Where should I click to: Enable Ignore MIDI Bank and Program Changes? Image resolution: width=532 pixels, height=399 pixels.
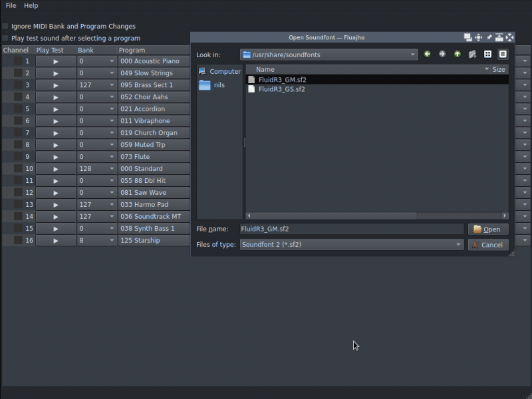coord(5,27)
